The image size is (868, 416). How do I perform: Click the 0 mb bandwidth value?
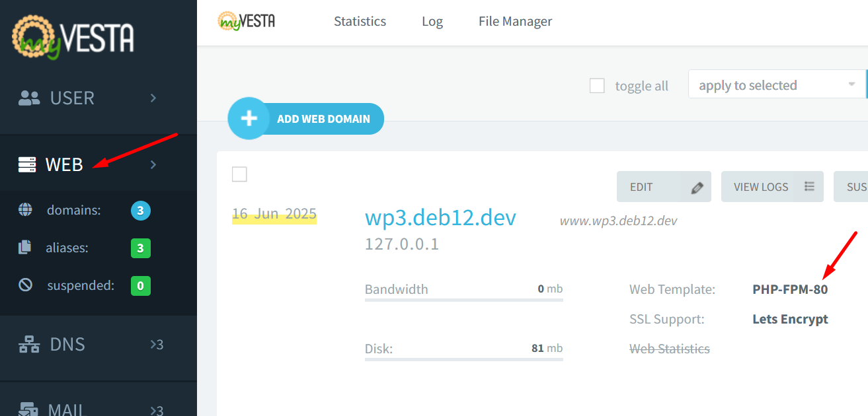(550, 289)
